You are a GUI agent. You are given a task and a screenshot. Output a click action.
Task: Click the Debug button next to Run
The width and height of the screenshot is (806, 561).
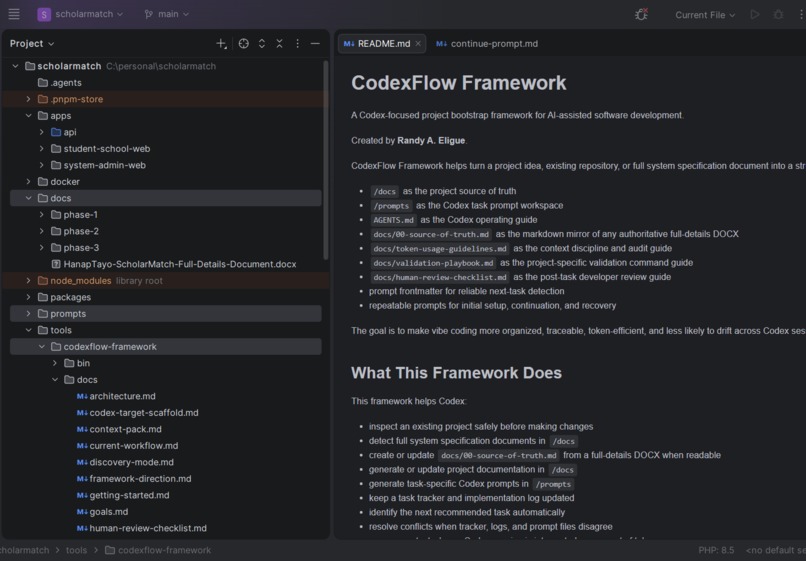point(778,14)
